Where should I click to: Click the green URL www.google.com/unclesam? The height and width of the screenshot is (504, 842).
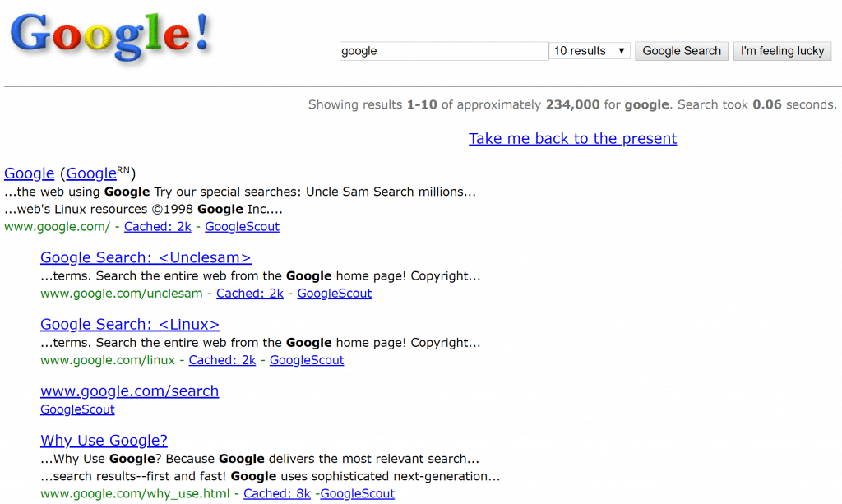click(x=122, y=294)
